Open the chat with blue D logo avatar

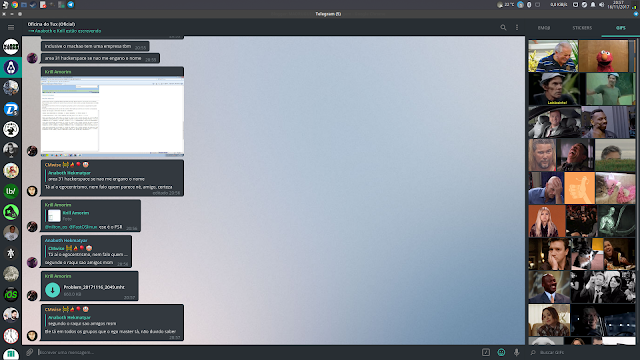pyautogui.click(x=11, y=109)
